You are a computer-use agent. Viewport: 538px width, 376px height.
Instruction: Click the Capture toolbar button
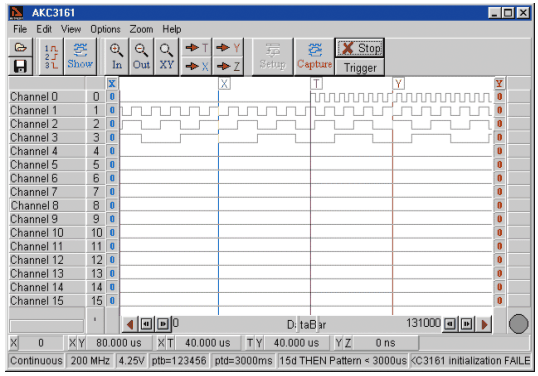click(x=314, y=57)
